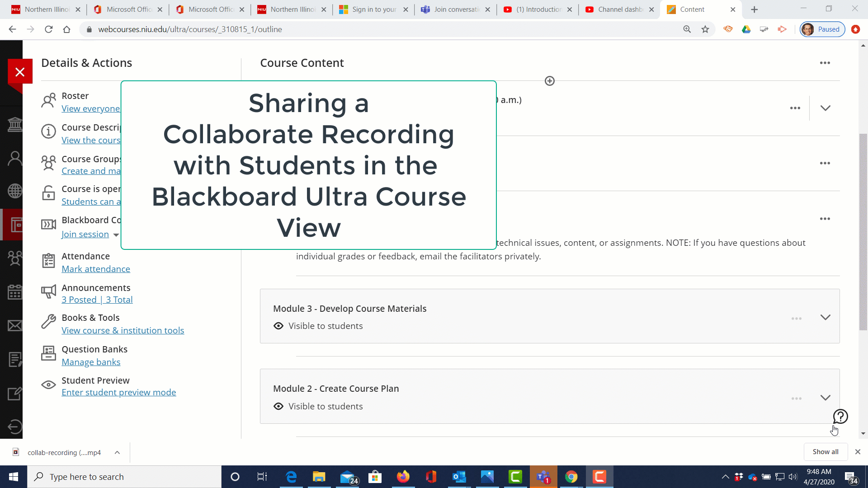Image resolution: width=868 pixels, height=488 pixels.
Task: Expand the first course content item chevron
Action: (x=826, y=108)
